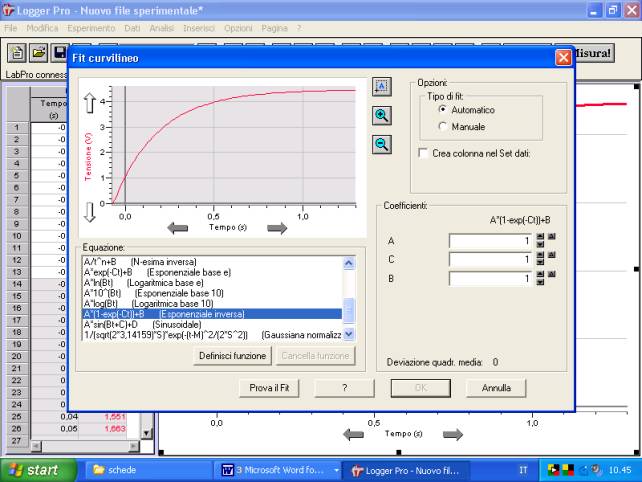Click the autoscale graph icon in dialog
Screen dimensions: 642x482
pos(381,87)
